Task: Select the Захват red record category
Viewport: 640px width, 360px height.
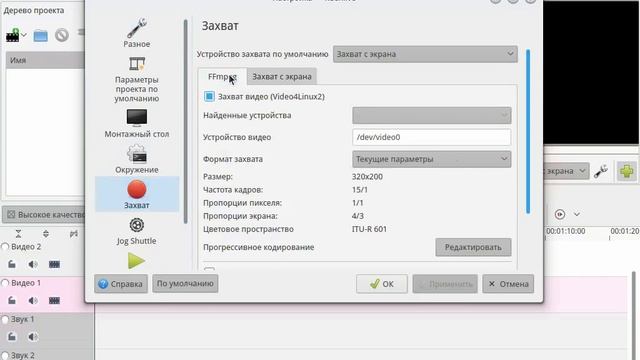Action: [x=137, y=194]
